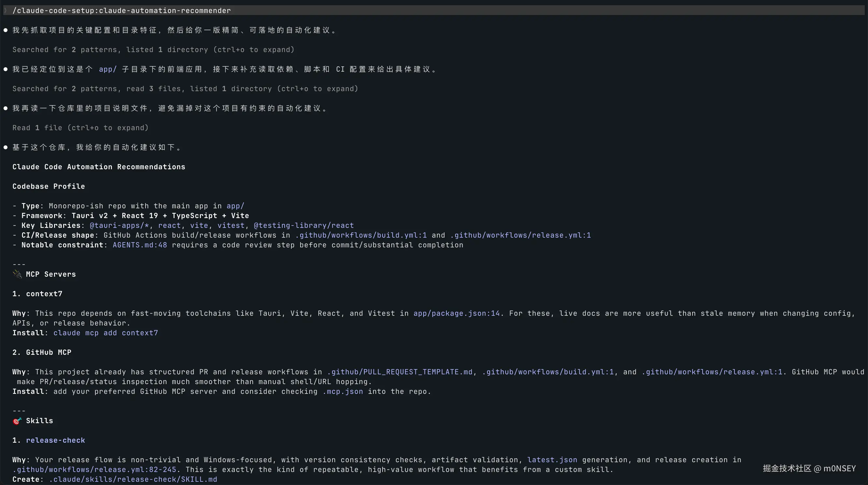Select the '2. GitHub MCP' heading

coord(42,353)
